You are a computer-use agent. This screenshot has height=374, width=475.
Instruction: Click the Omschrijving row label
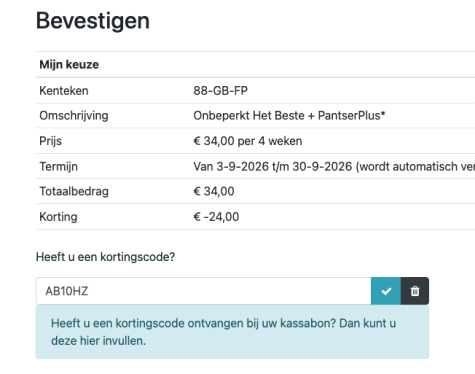click(x=74, y=116)
